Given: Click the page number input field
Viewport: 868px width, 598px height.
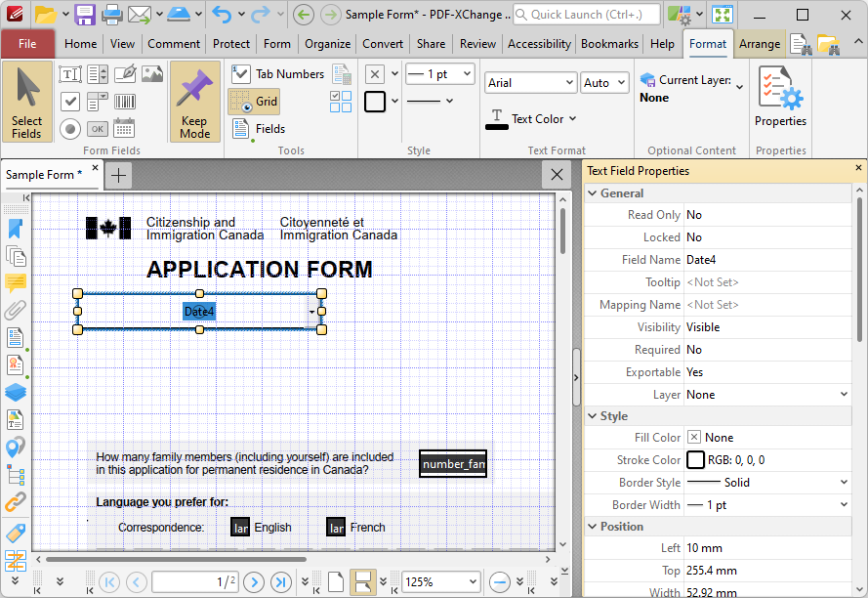Looking at the screenshot, I should [x=195, y=582].
